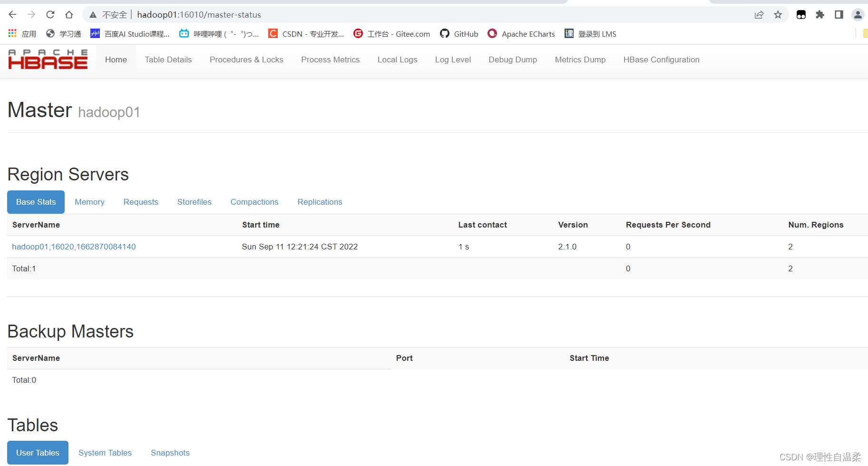Switch to the Replications tab
The width and height of the screenshot is (868, 466).
(320, 202)
